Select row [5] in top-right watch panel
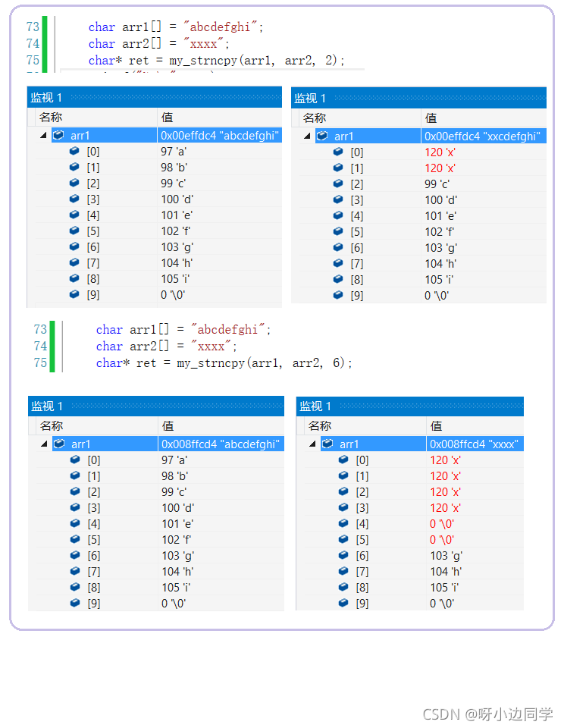Screen dimensions: 564x728 click(x=423, y=232)
